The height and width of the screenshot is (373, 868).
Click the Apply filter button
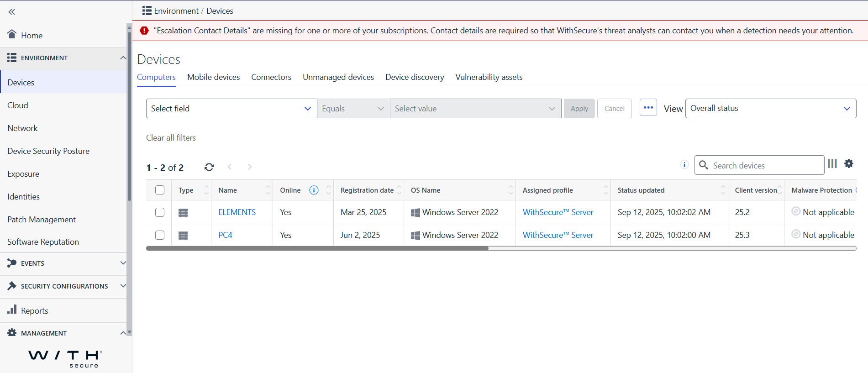(x=579, y=109)
